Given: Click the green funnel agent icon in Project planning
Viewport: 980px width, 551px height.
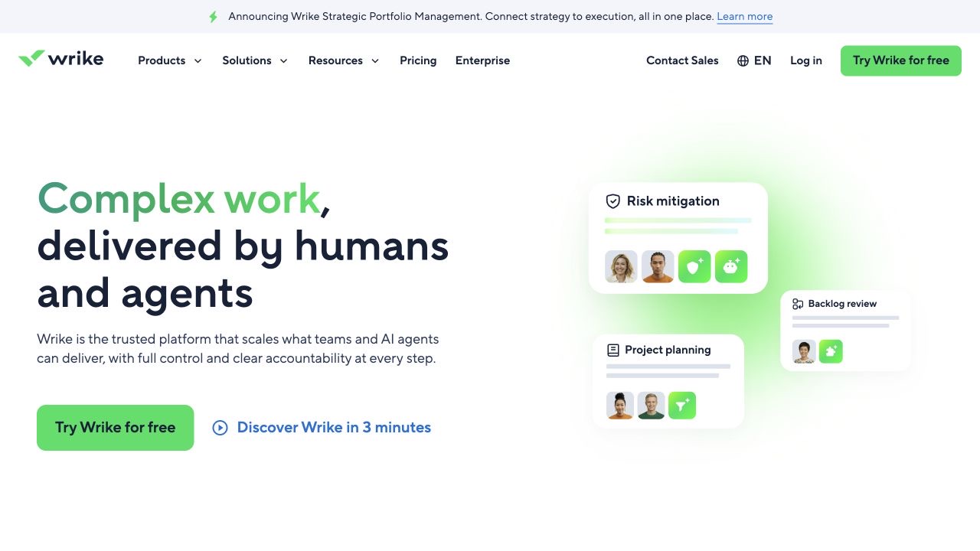Looking at the screenshot, I should coord(682,406).
